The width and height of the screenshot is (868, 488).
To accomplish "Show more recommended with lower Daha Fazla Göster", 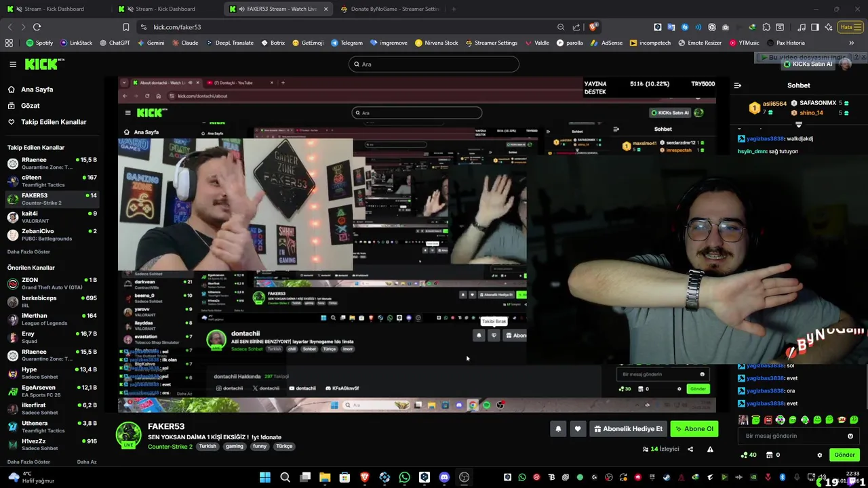I will (x=28, y=462).
